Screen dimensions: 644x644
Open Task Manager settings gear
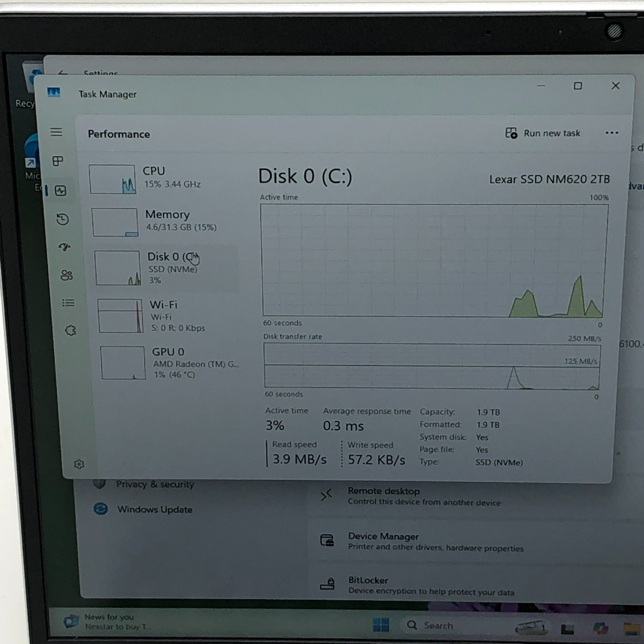79,464
